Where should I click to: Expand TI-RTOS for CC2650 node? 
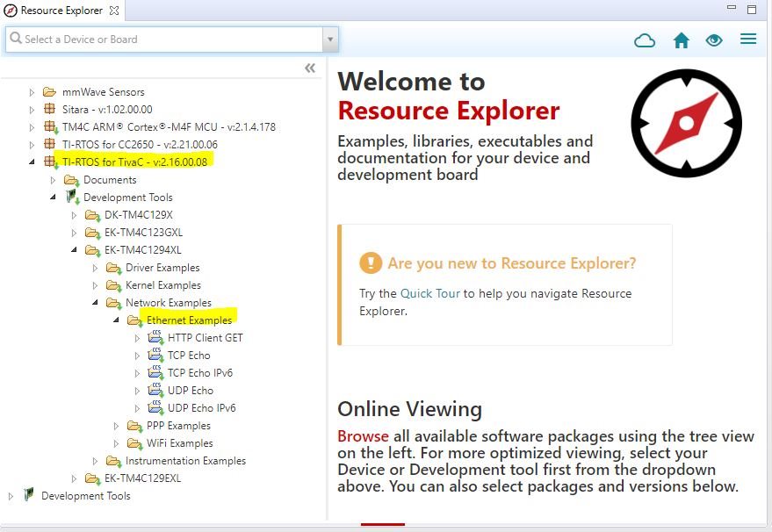pyautogui.click(x=32, y=145)
